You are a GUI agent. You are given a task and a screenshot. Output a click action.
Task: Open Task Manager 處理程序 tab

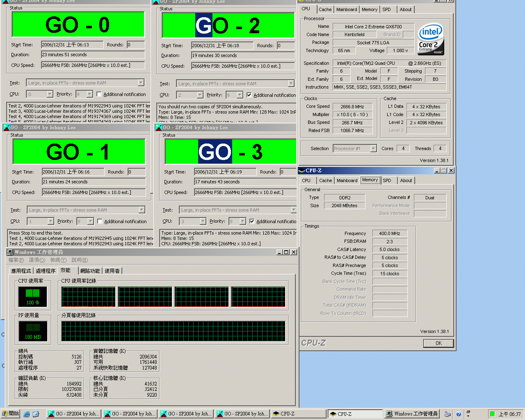tap(46, 271)
